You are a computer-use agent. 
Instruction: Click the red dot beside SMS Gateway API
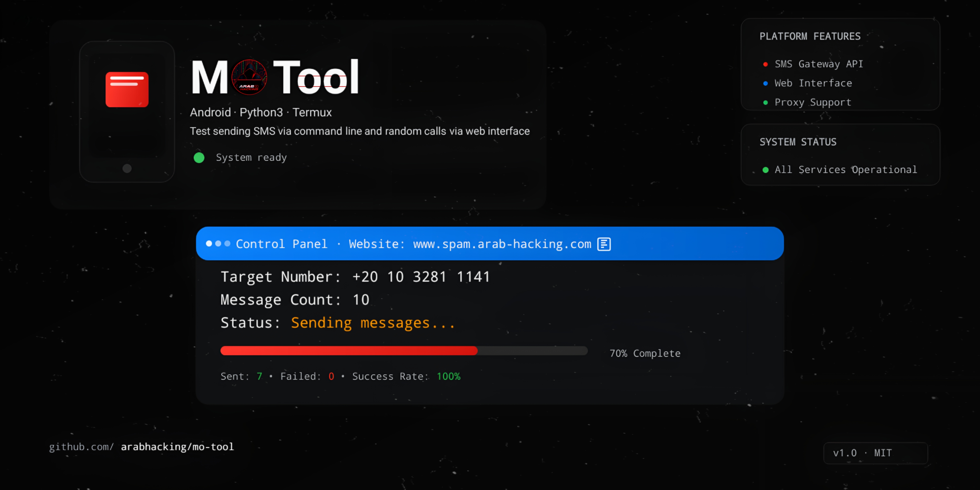(x=765, y=64)
